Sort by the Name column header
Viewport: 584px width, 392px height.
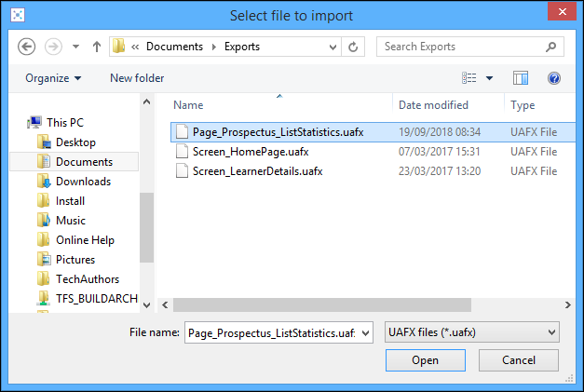[x=188, y=105]
